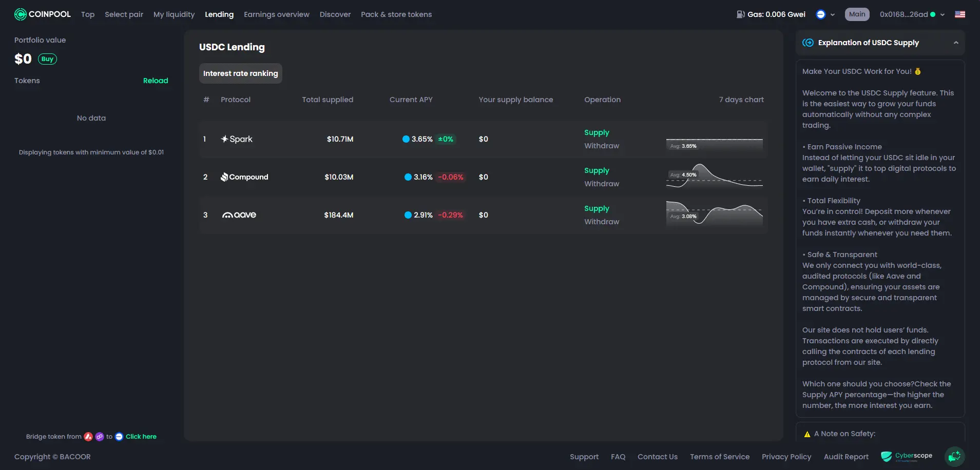The width and height of the screenshot is (980, 470).
Task: Click the Interest rate ranking button
Action: (x=241, y=73)
